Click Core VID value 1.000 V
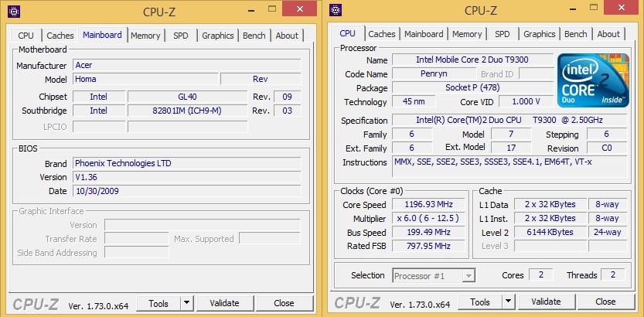This screenshot has height=317, width=644. click(x=525, y=101)
